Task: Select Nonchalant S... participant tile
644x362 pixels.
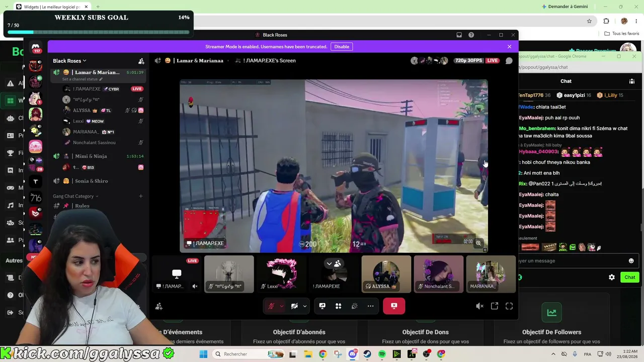Action: (x=439, y=274)
